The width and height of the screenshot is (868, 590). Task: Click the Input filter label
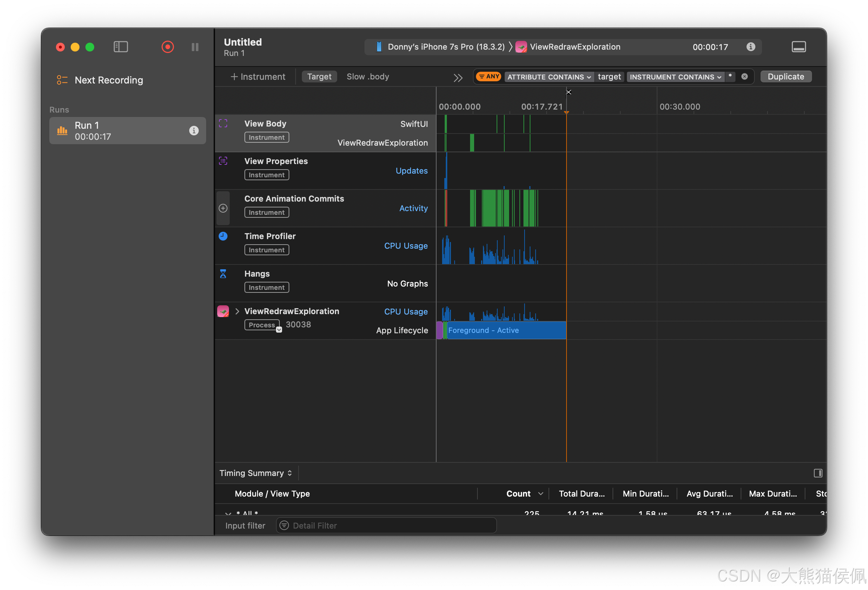pos(245,525)
